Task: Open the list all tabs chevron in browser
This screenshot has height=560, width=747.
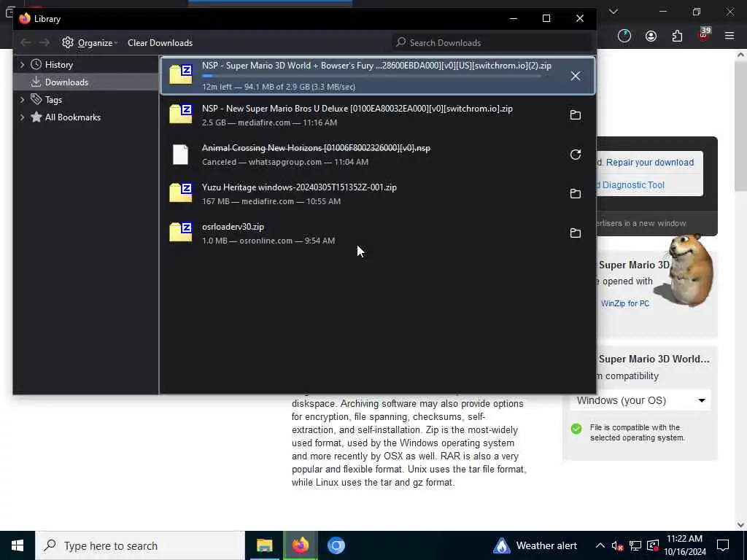Action: click(x=614, y=12)
